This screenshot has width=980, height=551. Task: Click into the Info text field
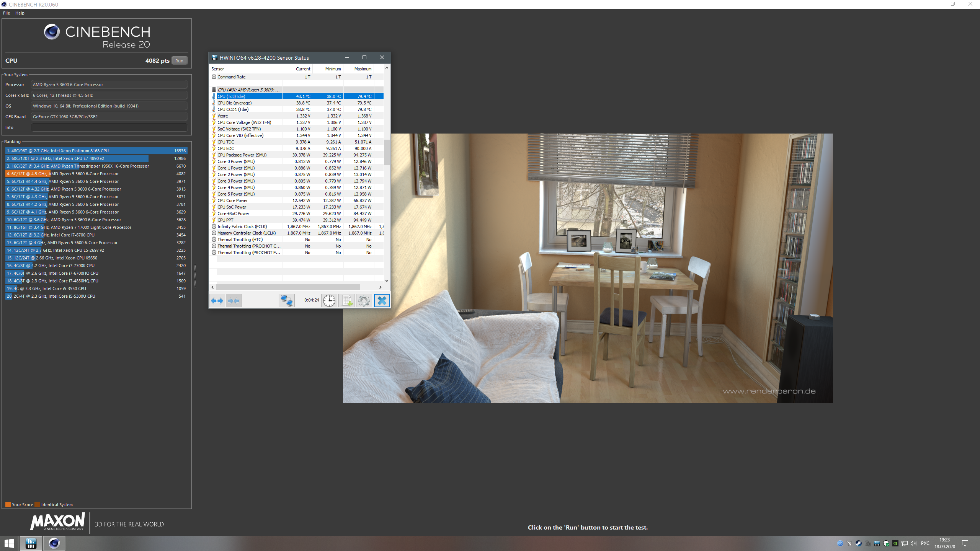coord(109,127)
